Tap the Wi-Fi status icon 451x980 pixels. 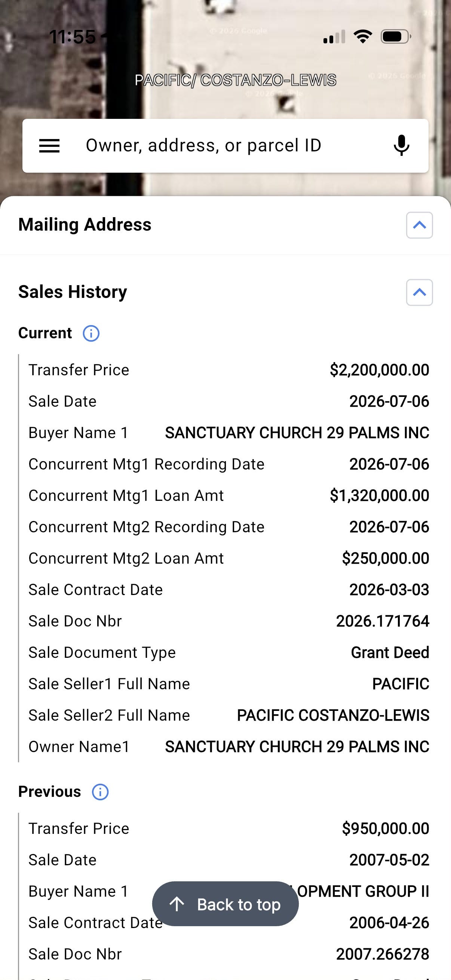click(363, 37)
